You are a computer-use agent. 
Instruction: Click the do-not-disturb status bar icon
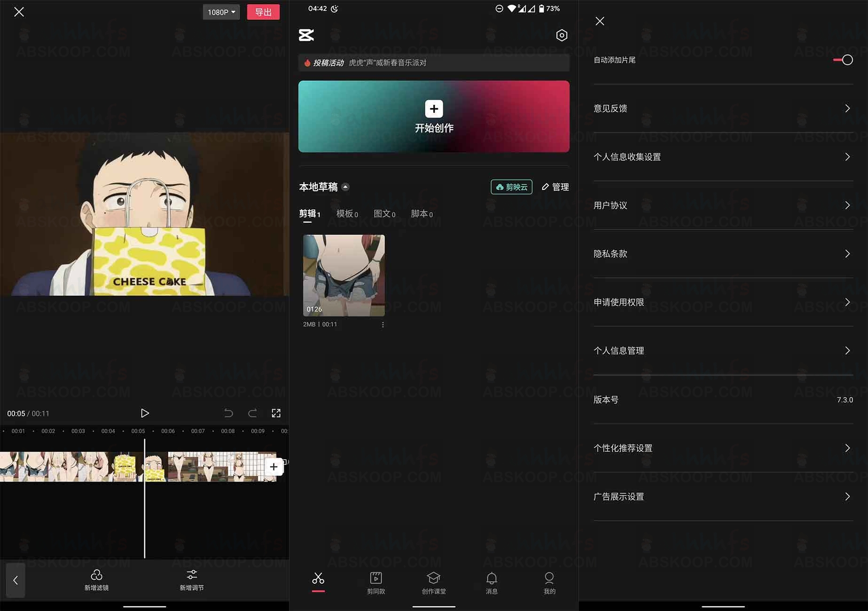click(x=499, y=8)
